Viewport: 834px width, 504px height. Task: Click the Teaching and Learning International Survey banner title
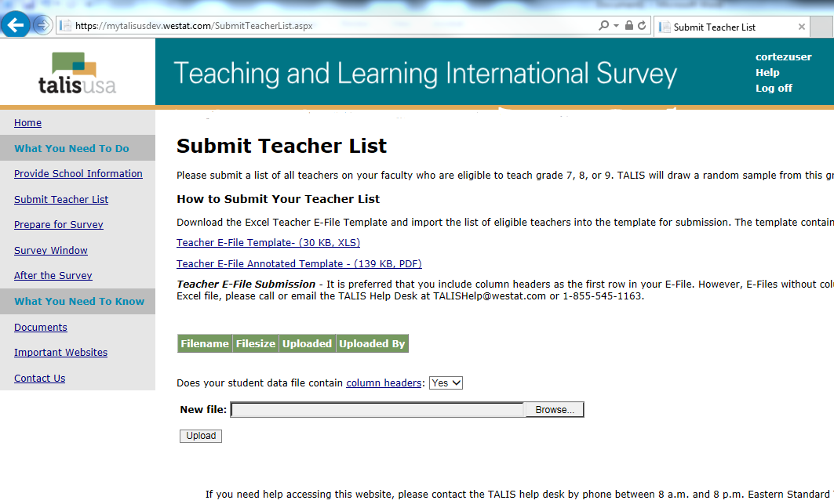425,74
